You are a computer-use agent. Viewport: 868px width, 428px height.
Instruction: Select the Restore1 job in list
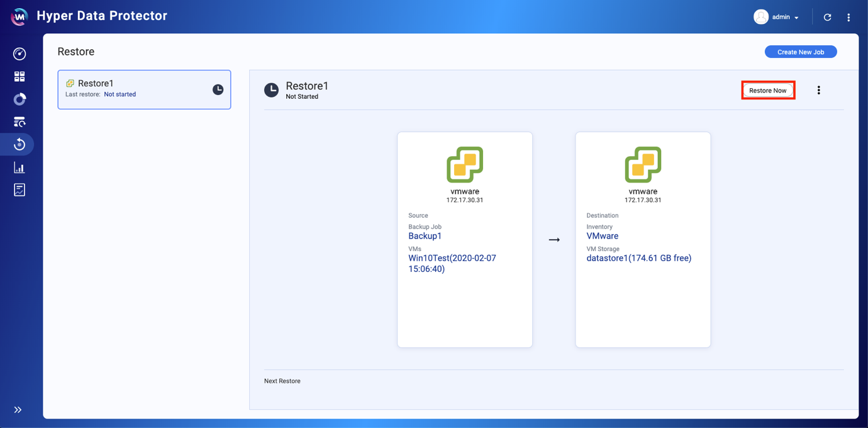[144, 89]
